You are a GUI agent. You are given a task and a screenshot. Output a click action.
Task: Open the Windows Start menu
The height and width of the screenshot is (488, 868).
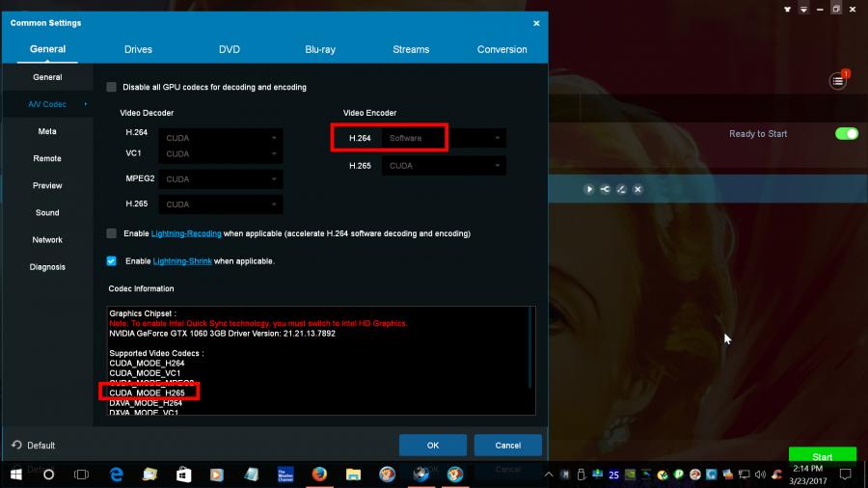pos(16,474)
